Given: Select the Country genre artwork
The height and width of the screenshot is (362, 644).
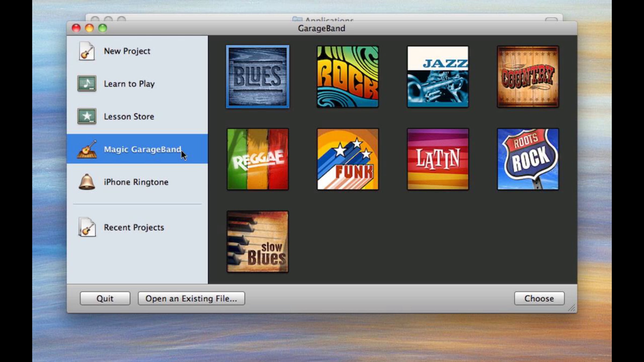Looking at the screenshot, I should 528,77.
